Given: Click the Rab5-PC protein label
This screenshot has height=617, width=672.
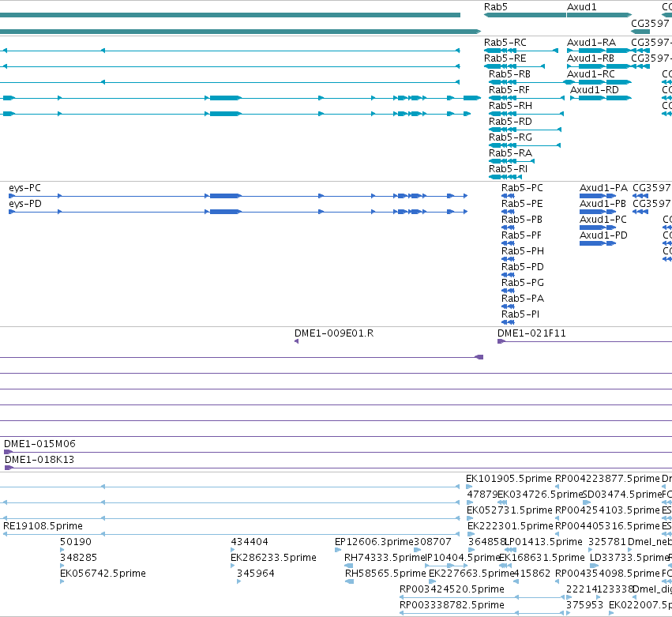Looking at the screenshot, I should (x=522, y=188).
